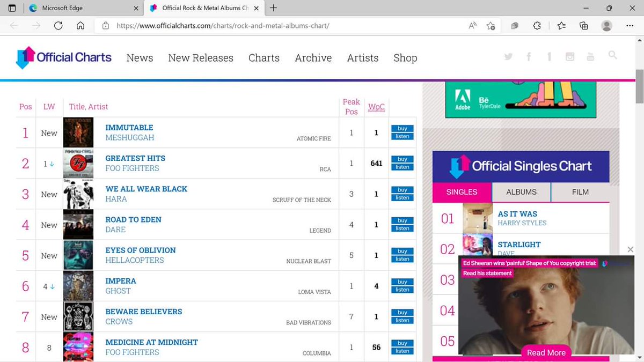The height and width of the screenshot is (362, 644).
Task: Open the Read Aloud icon in address bar
Action: point(473,26)
